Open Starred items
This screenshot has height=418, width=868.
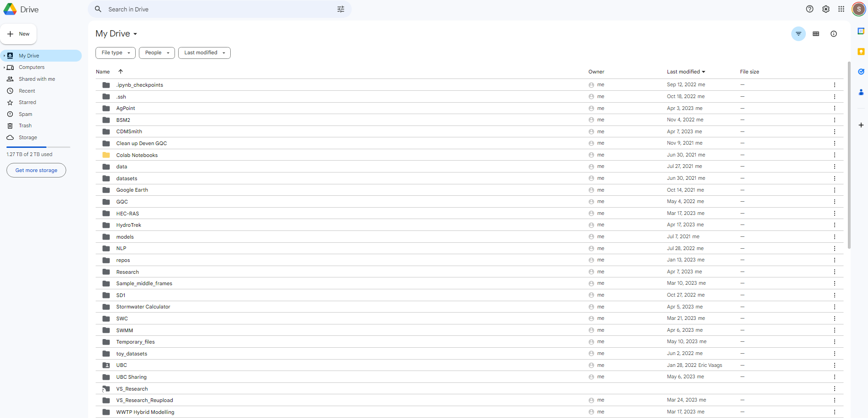pyautogui.click(x=27, y=102)
